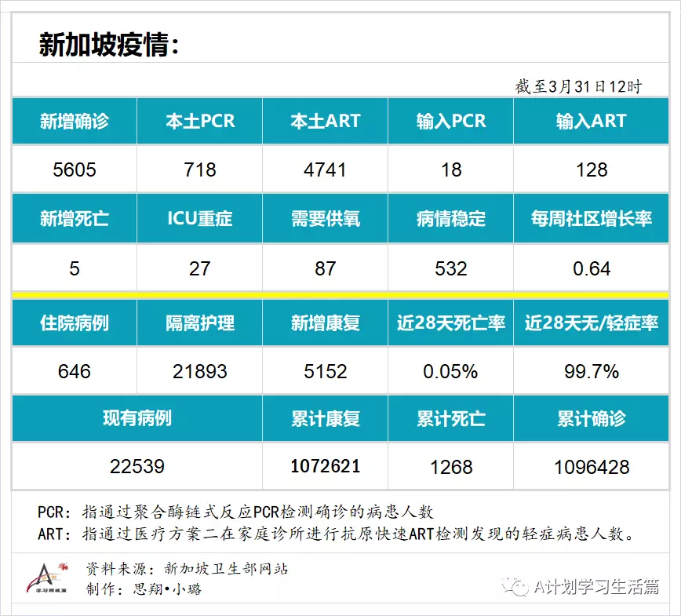
Task: Select the 本土PCR header cell
Action: (200, 121)
